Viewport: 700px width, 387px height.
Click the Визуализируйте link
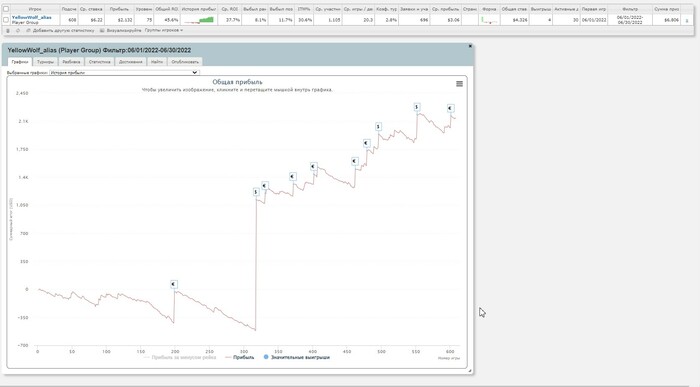(x=124, y=31)
